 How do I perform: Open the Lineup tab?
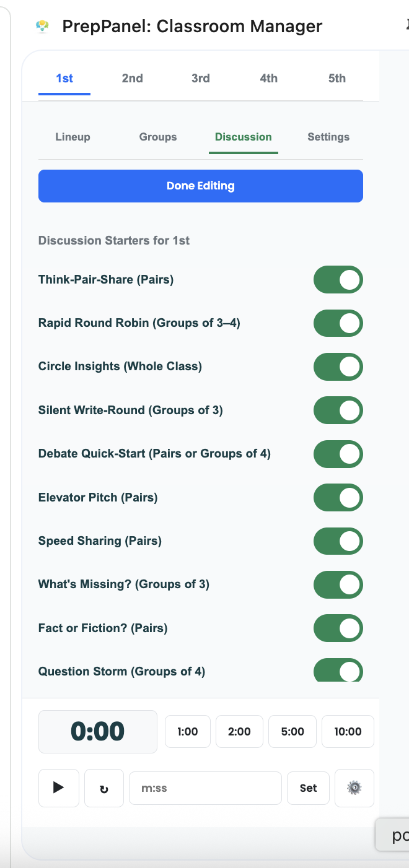click(x=73, y=137)
